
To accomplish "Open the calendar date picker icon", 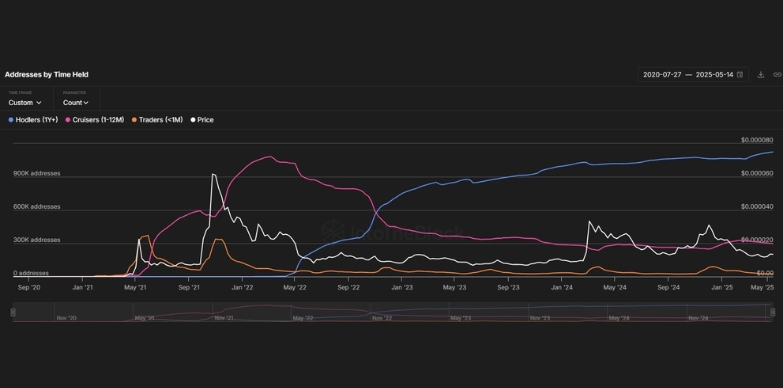I will [740, 75].
